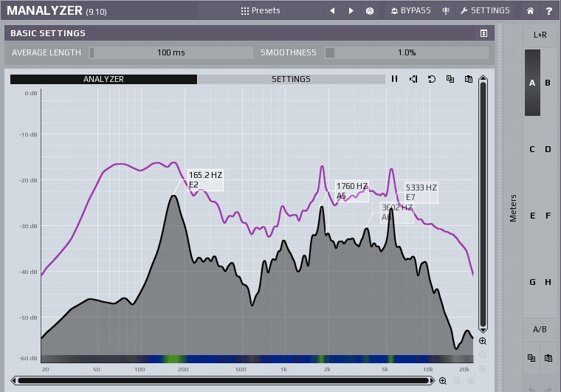Viewport: 561px width, 392px height.
Task: Paste the preset slot icon below A/B
Action: pos(548,357)
